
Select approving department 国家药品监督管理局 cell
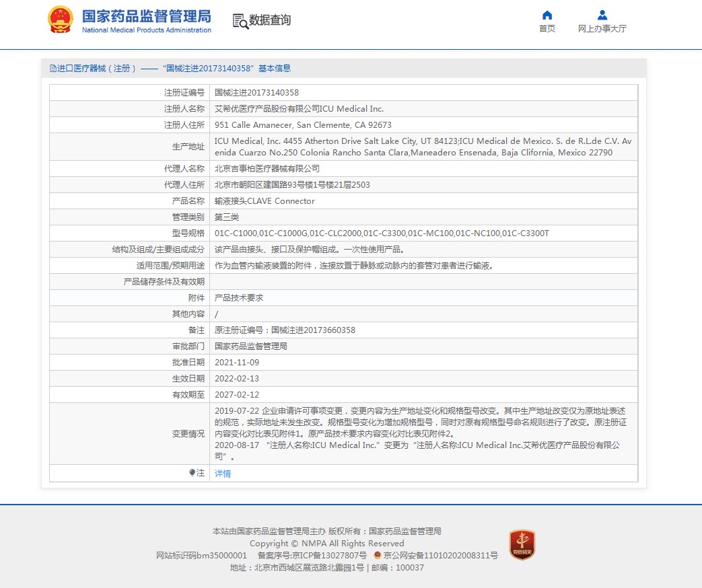coord(250,346)
